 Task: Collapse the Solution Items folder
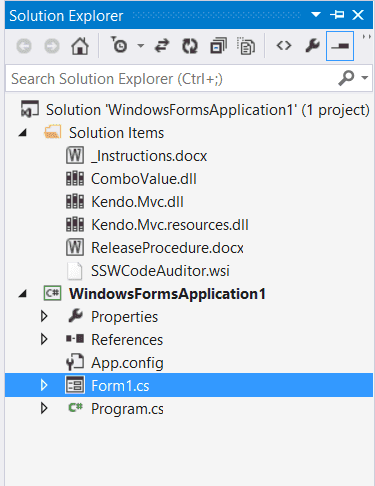point(23,133)
